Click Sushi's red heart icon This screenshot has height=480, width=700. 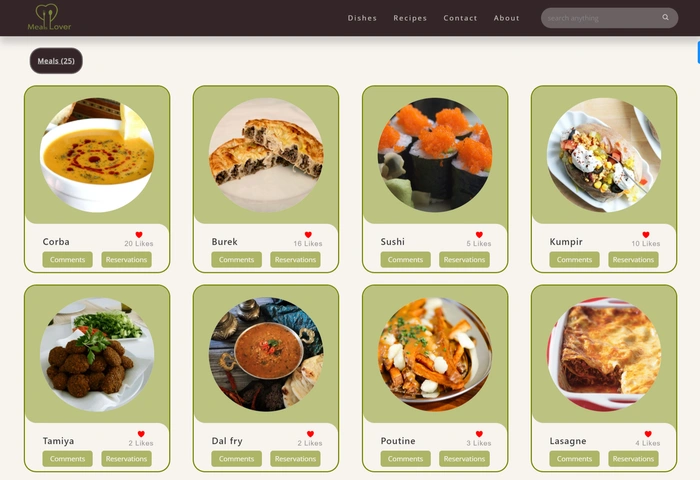[479, 234]
